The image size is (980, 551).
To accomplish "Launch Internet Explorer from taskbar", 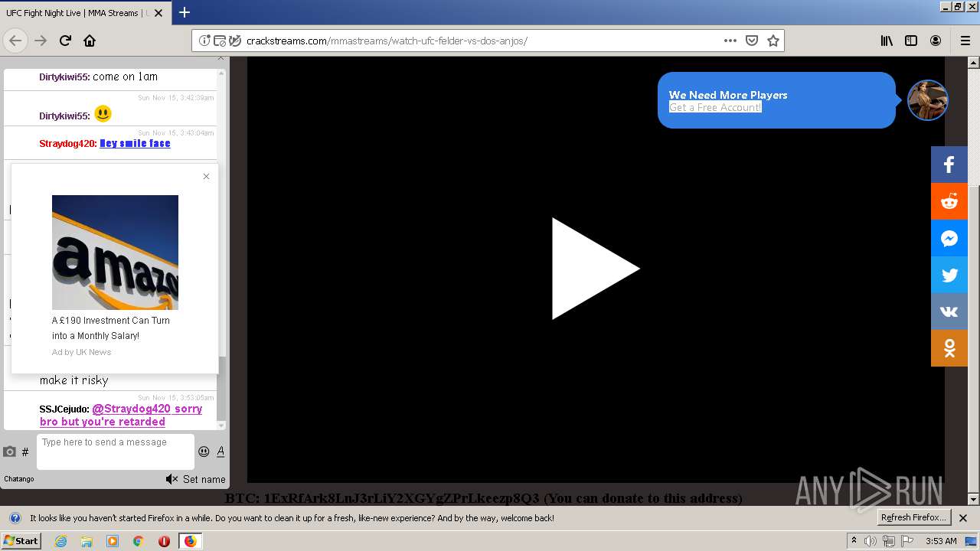I will tap(60, 541).
